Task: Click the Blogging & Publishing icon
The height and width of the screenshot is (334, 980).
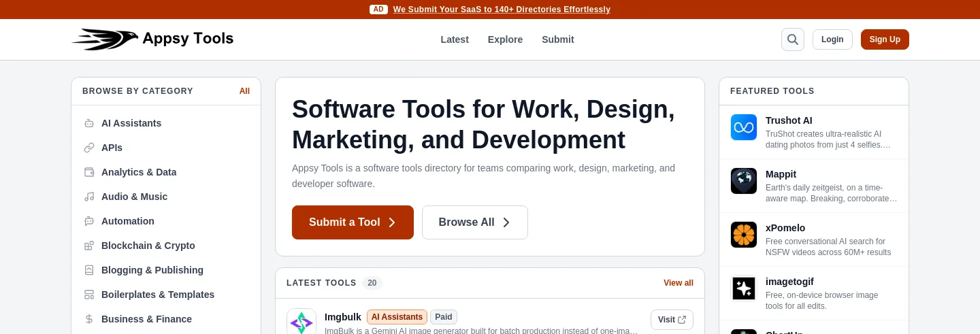Action: (89, 270)
